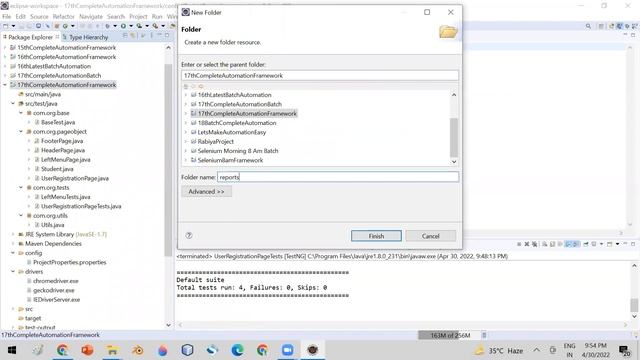This screenshot has width=640, height=360.
Task: Click the heap status memory bar 163M of 256M
Action: click(x=449, y=335)
